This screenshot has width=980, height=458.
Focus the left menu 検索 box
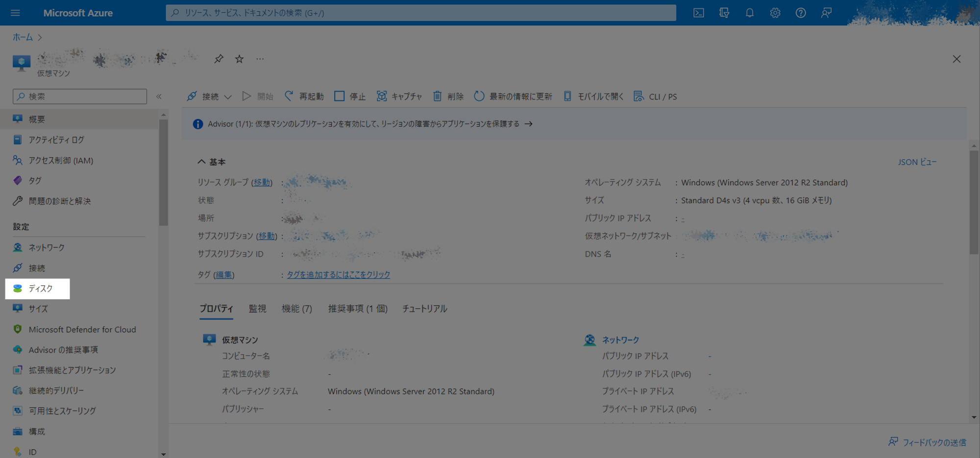80,96
